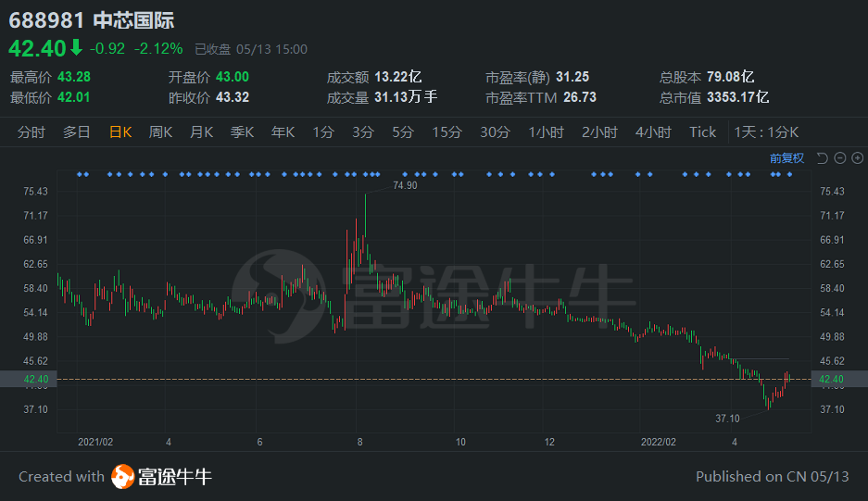Choose the 1分 interval tab
The width and height of the screenshot is (868, 501).
(323, 132)
